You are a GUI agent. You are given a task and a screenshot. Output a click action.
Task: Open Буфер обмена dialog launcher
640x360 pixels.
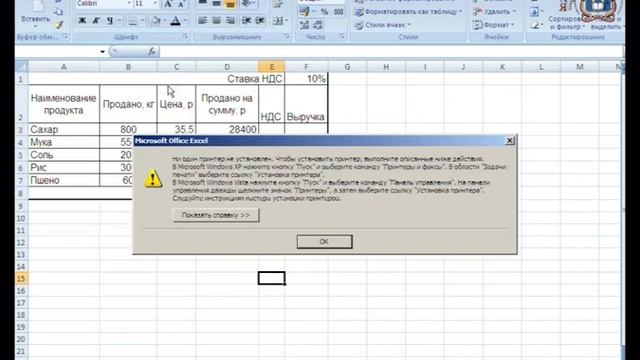(66, 37)
